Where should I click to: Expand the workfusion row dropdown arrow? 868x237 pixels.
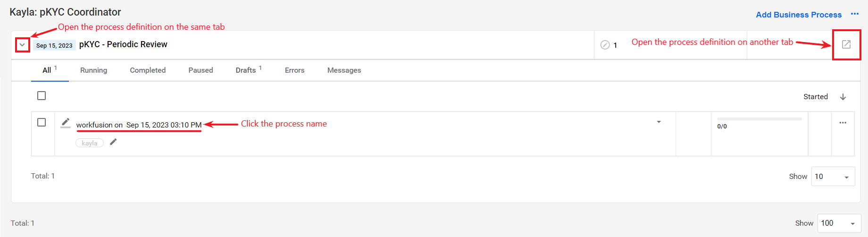coord(659,122)
